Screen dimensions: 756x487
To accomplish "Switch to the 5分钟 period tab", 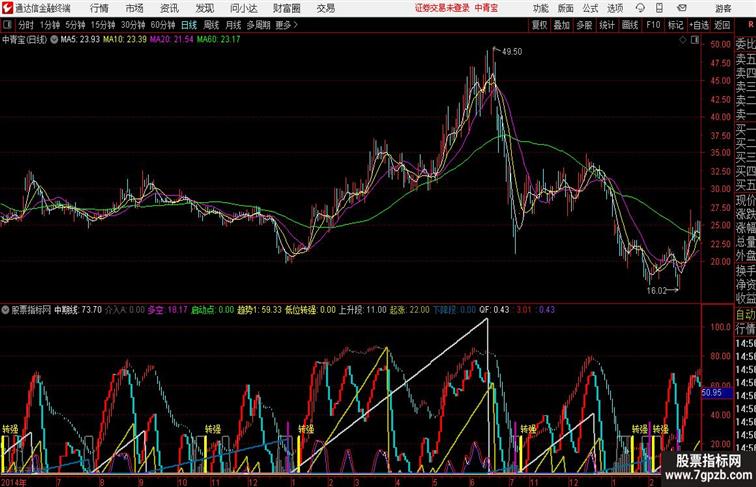I will [x=75, y=25].
